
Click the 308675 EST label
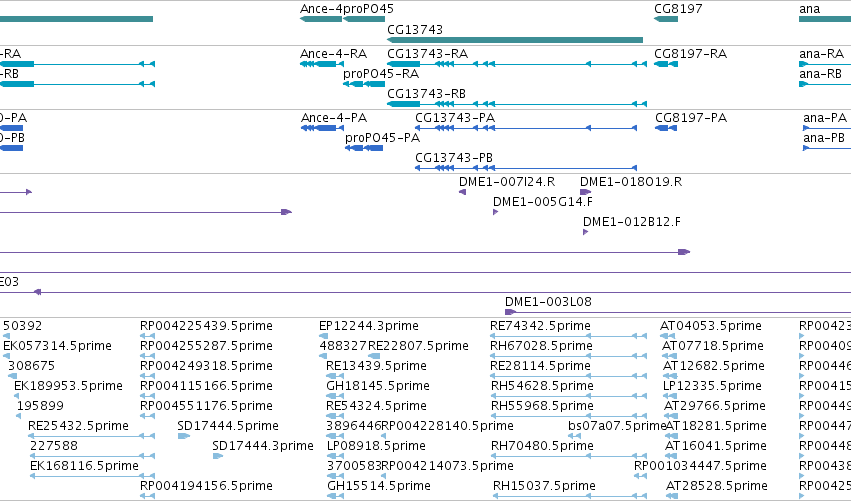point(31,366)
